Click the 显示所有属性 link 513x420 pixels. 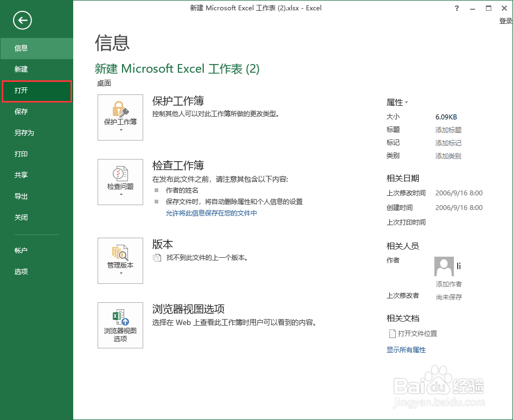coord(406,350)
